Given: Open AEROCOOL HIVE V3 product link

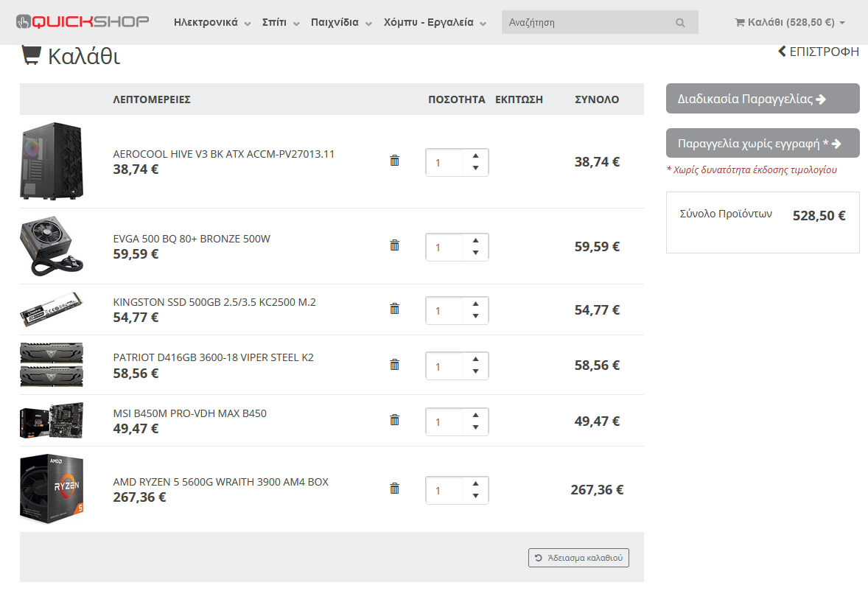Looking at the screenshot, I should [224, 154].
